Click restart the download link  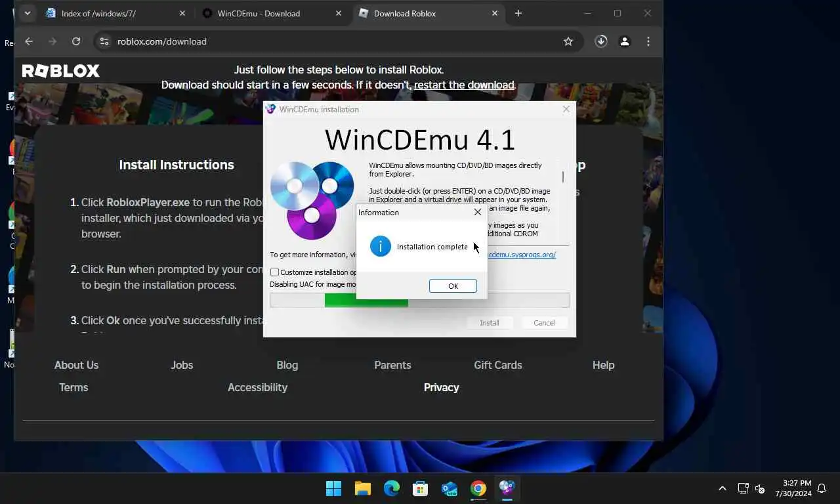(x=464, y=85)
